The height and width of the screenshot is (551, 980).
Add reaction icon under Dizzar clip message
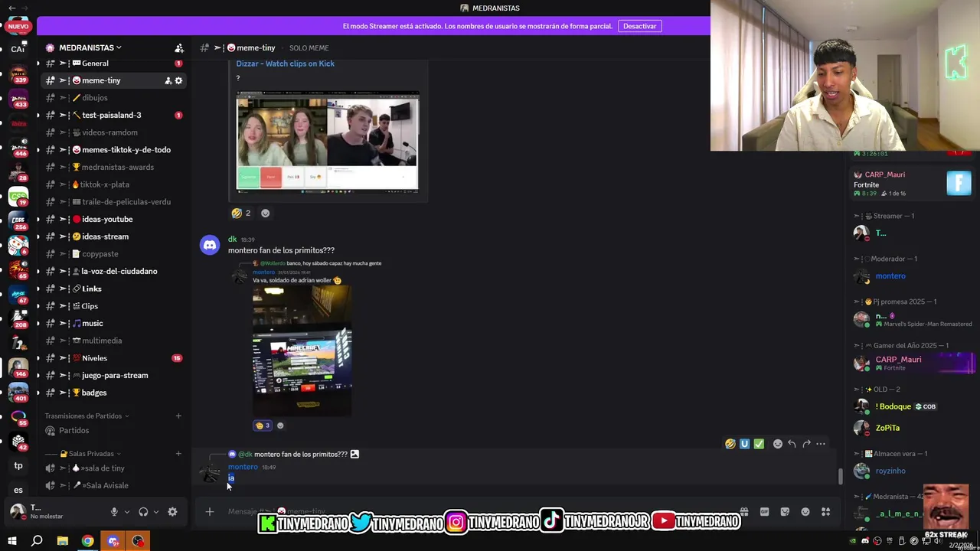(x=266, y=214)
